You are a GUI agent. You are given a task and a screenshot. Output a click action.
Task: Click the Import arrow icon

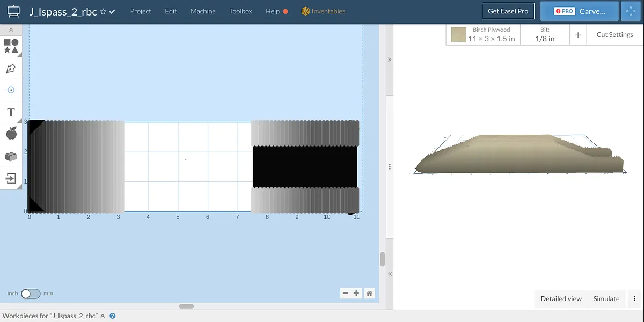click(11, 178)
